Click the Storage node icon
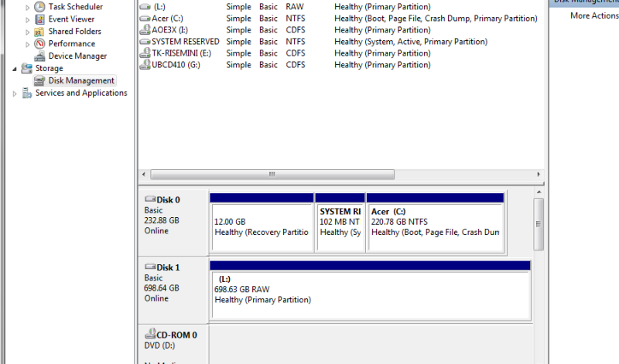This screenshot has width=619, height=364. pos(26,68)
